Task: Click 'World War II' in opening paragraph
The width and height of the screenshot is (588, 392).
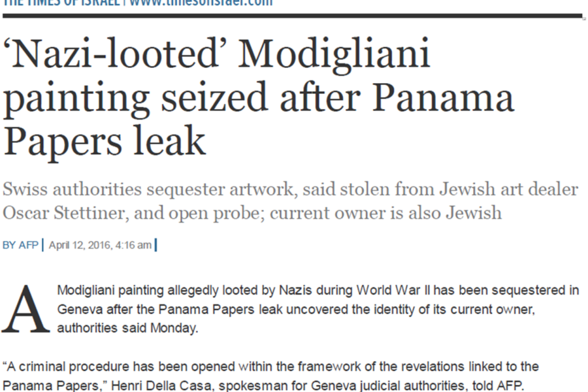Action: pos(393,290)
